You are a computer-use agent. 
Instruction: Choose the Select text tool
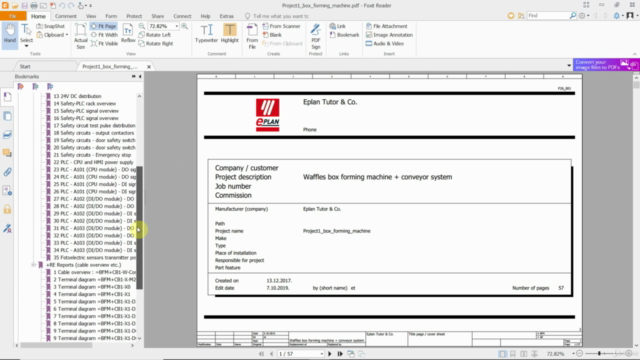[26, 35]
